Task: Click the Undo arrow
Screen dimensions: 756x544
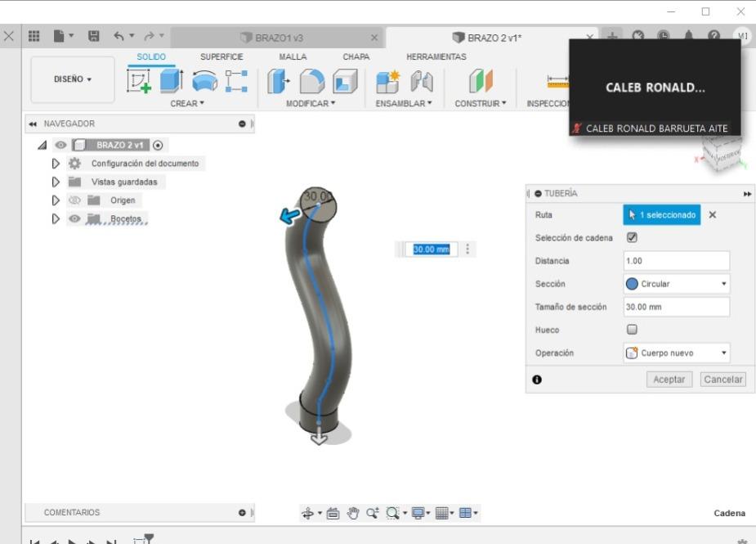Action: pos(119,36)
